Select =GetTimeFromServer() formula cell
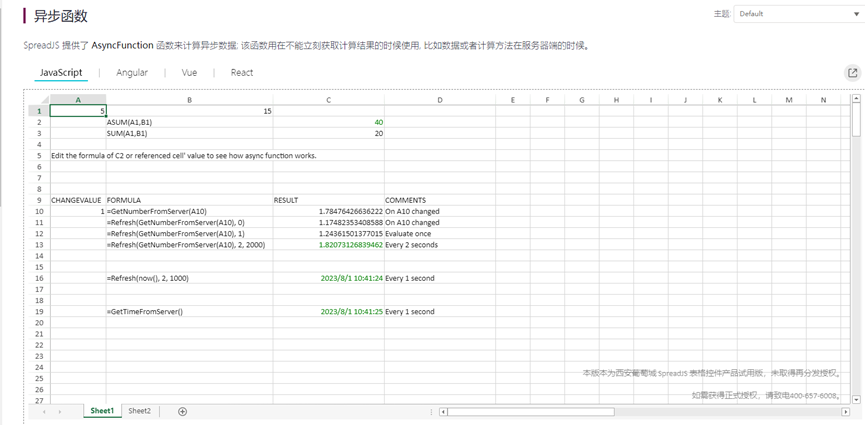 tap(189, 311)
